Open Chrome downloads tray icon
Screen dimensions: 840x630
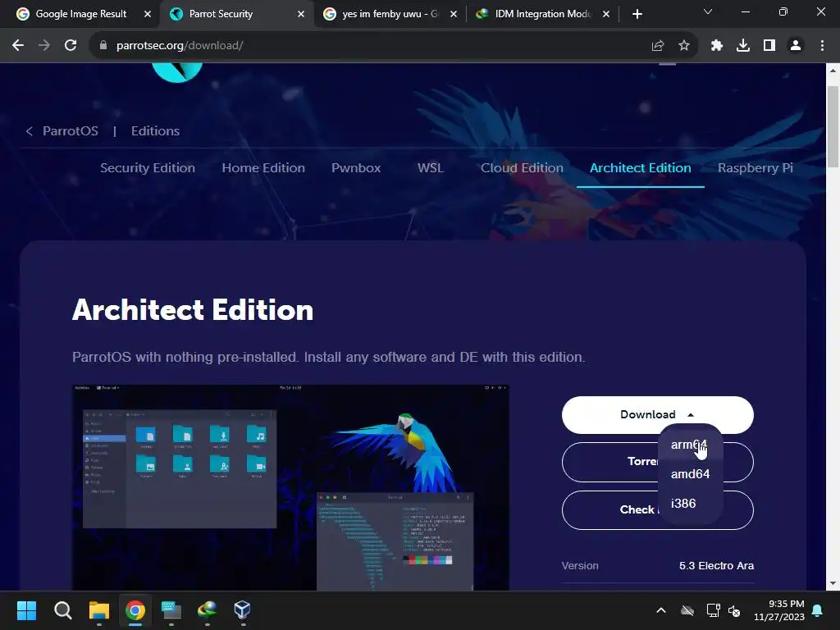[743, 46]
